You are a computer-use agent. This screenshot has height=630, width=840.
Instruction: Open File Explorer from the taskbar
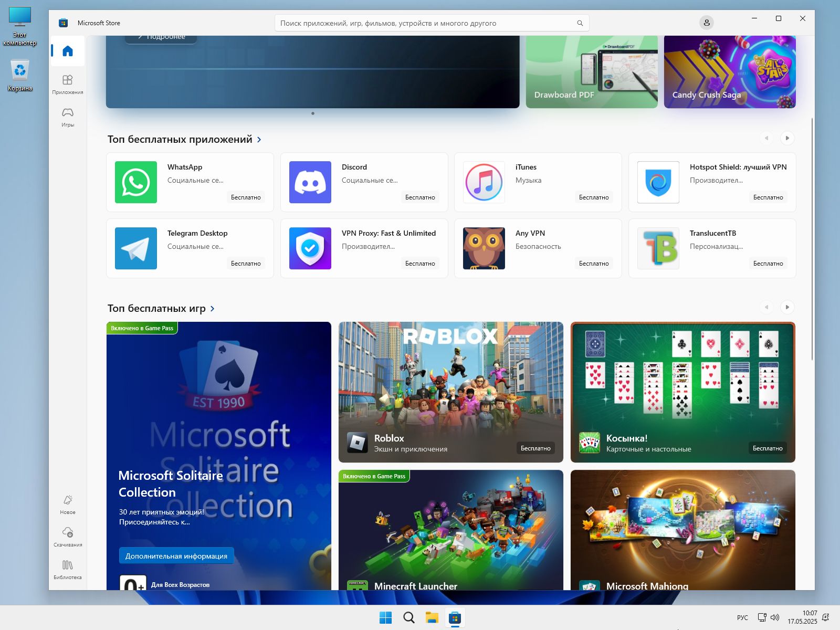click(x=432, y=617)
